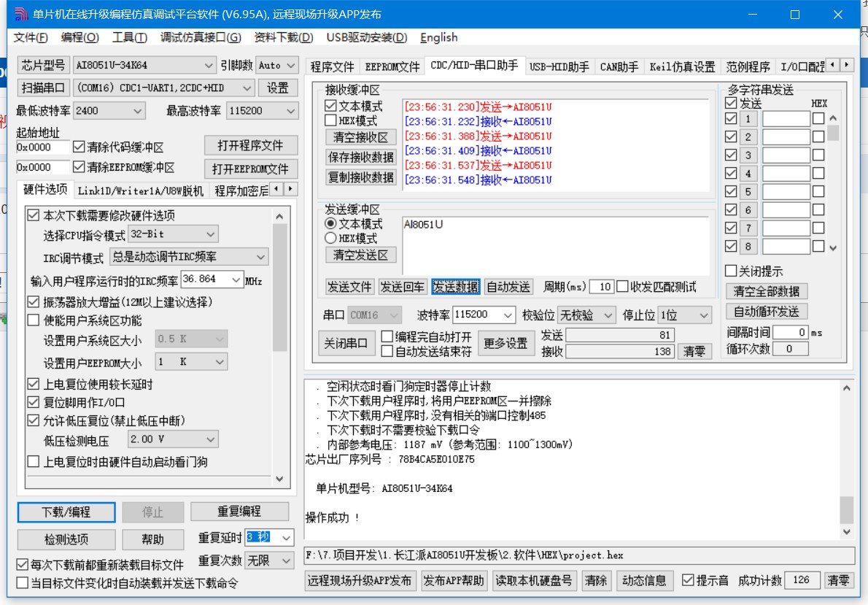The width and height of the screenshot is (868, 605).
Task: Switch to the EEPROM文件 tab
Action: (392, 66)
